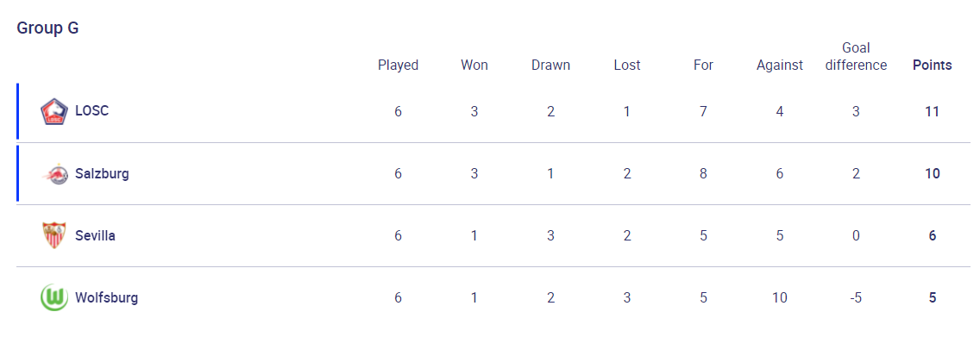
Task: Select the Played column header
Action: [x=399, y=65]
